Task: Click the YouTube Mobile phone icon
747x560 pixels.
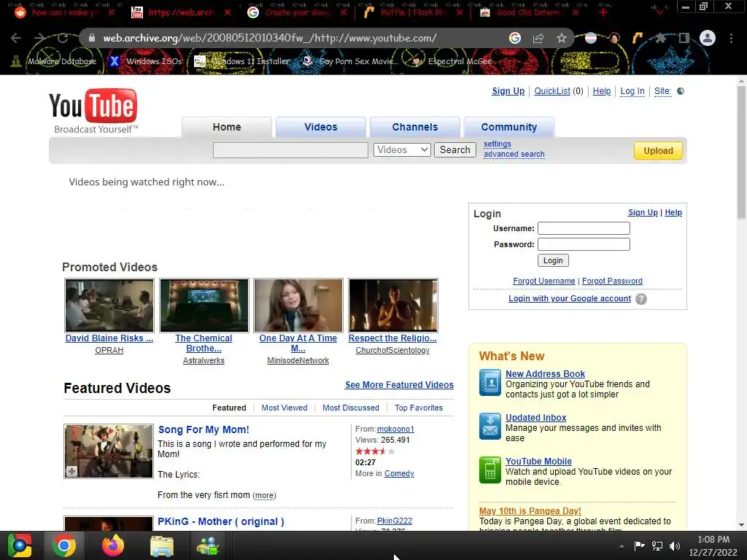Action: [489, 470]
